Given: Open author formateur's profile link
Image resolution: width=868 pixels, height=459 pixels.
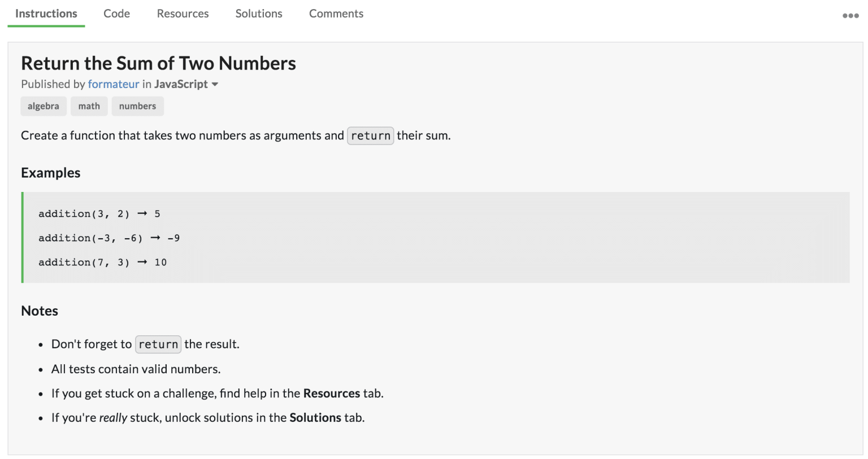Looking at the screenshot, I should [x=114, y=84].
